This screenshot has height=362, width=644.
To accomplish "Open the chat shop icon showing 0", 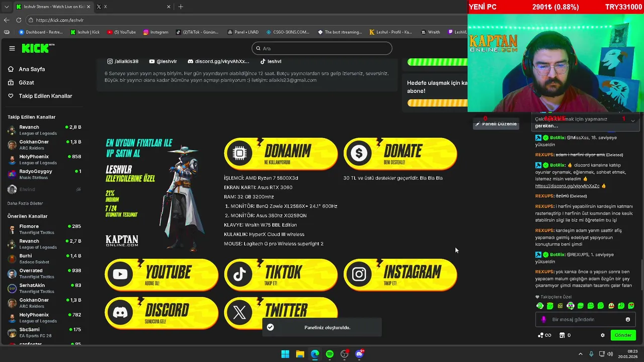I will [x=565, y=335].
